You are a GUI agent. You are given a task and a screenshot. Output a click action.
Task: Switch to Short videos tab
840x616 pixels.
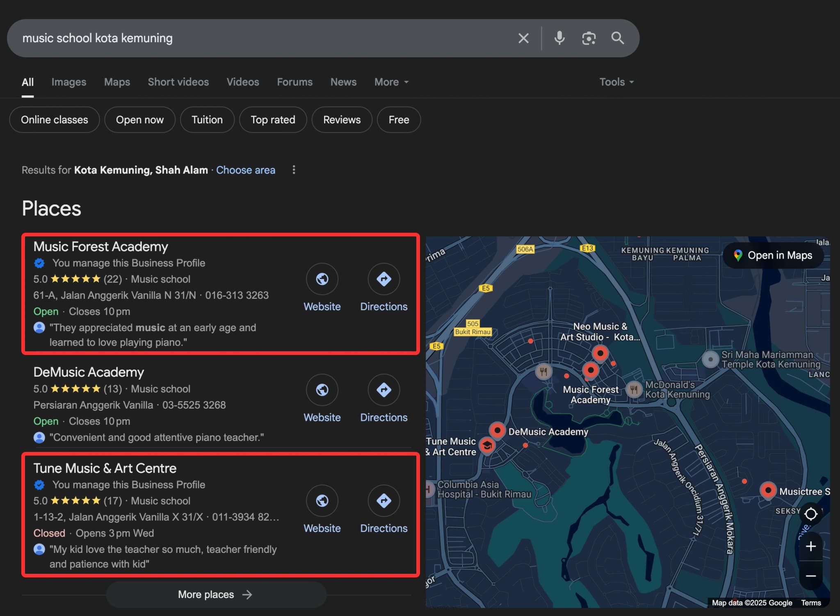click(178, 82)
